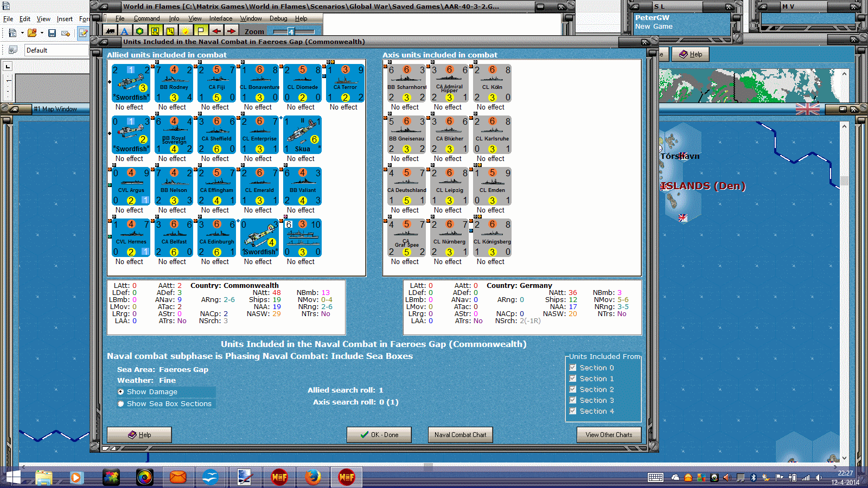Click the blue letter A toolbar icon
868x488 pixels.
click(124, 31)
